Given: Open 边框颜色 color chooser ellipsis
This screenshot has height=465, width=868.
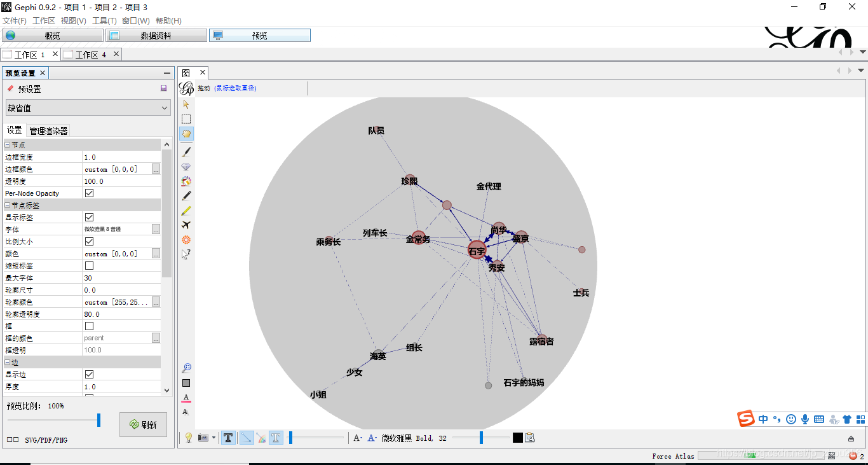Looking at the screenshot, I should click(x=156, y=169).
